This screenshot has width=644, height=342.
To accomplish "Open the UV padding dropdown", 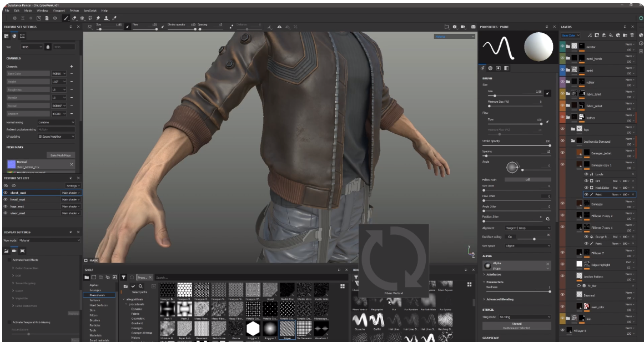I will click(56, 136).
